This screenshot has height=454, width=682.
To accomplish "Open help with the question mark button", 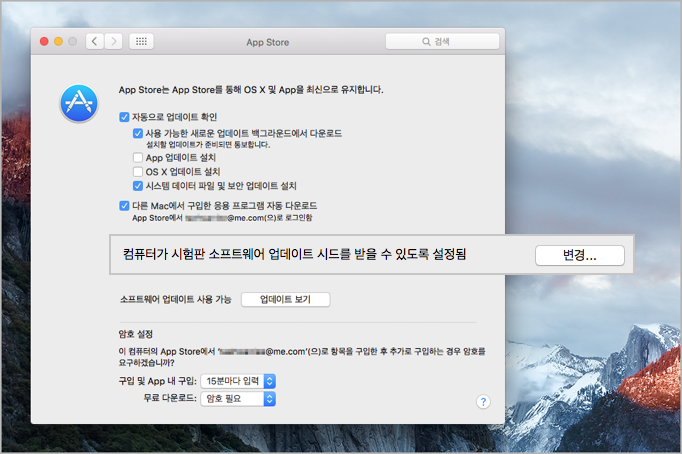I will pos(483,401).
